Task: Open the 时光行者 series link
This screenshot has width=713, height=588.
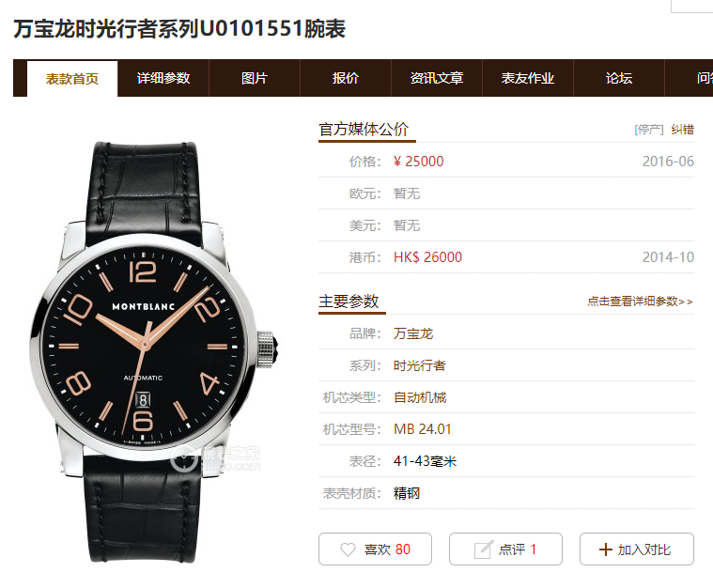Action: (419, 365)
